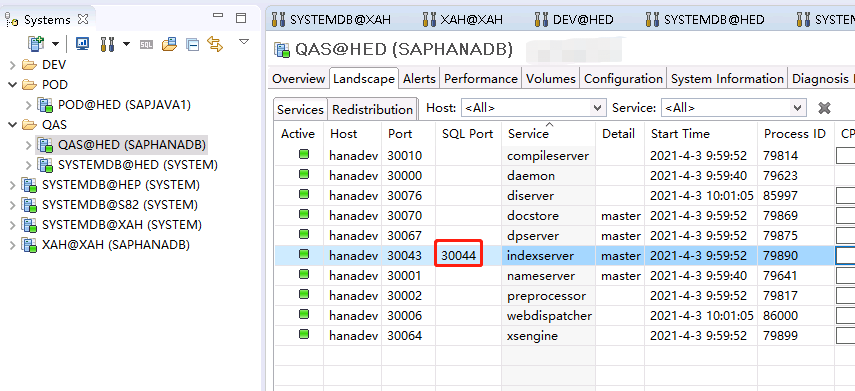This screenshot has width=855, height=391.
Task: Select XAH@XAH (SAPHANADB) in tree
Action: pos(116,245)
